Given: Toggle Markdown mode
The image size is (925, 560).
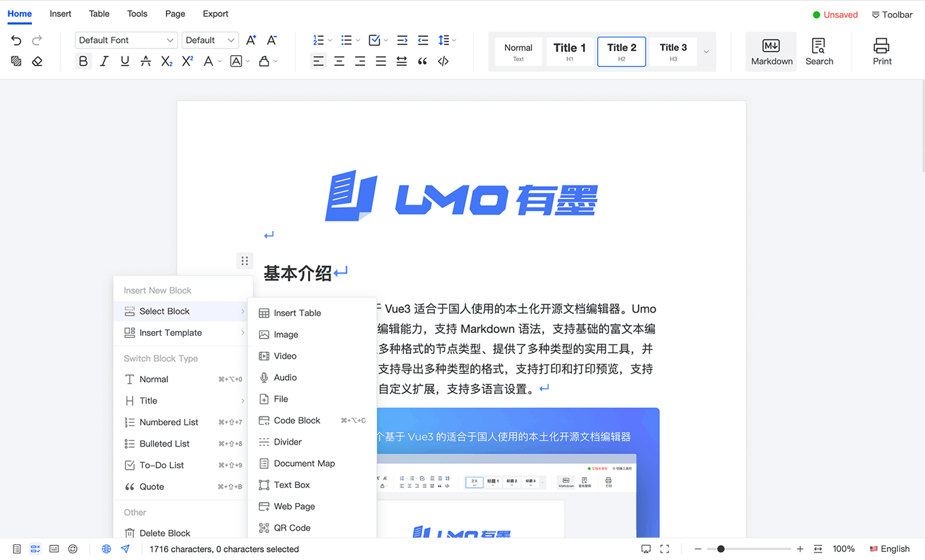Looking at the screenshot, I should coord(771,51).
